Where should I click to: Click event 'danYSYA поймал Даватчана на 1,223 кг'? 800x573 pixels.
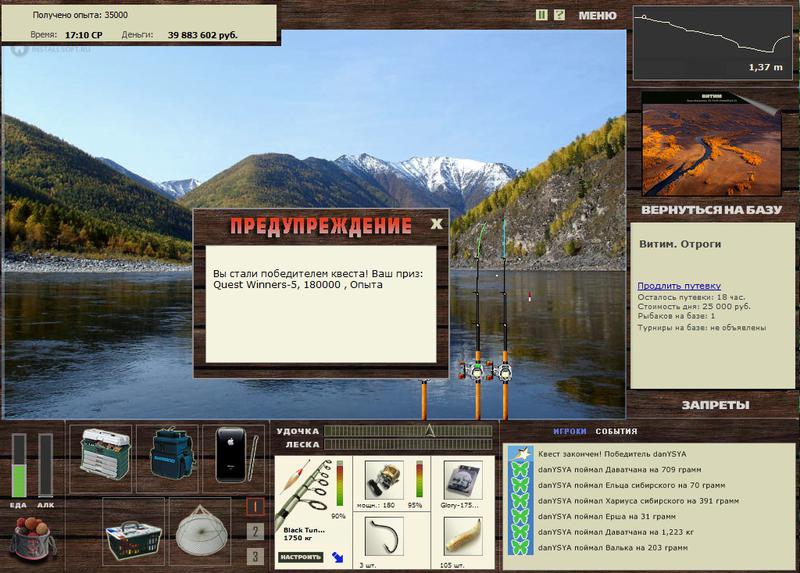click(616, 532)
